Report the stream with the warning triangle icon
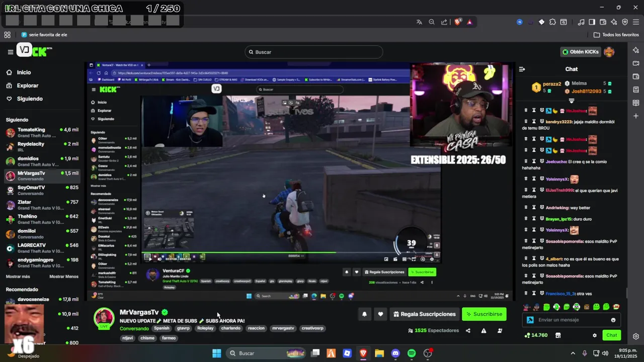This screenshot has width=644, height=362. tap(484, 331)
